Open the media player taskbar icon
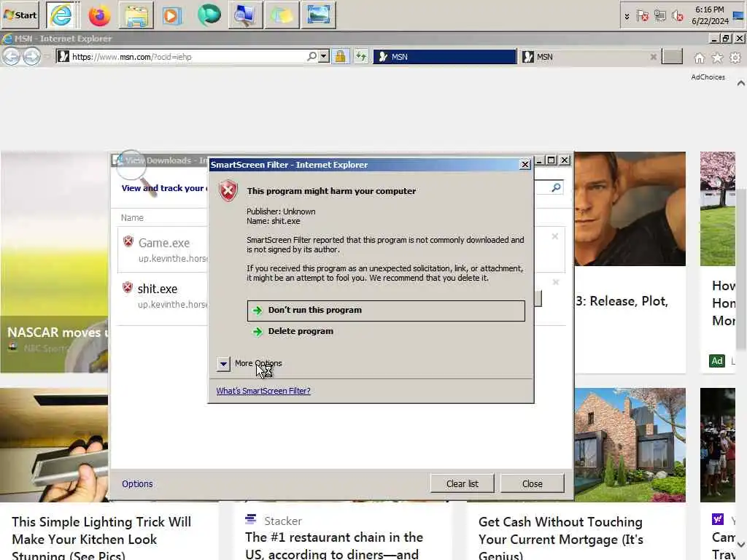Image resolution: width=747 pixels, height=560 pixels. 172,15
